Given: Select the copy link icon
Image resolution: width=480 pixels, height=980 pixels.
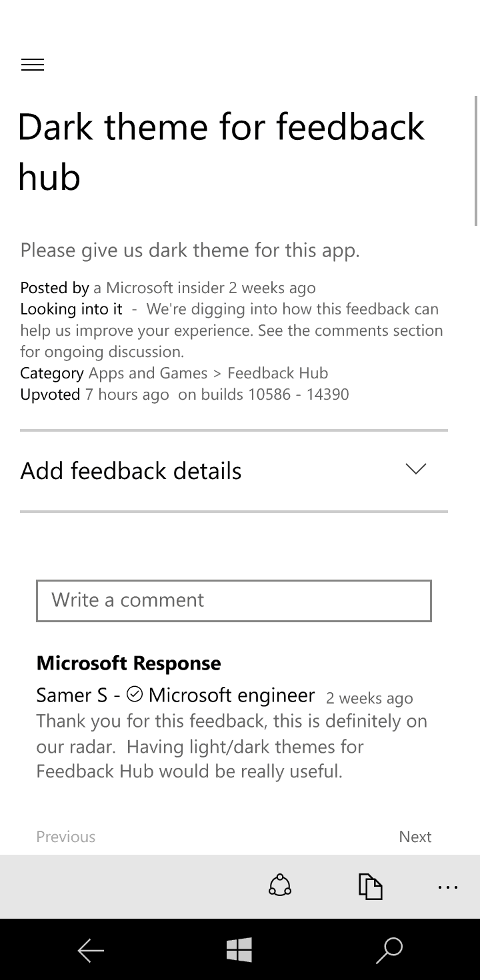Looking at the screenshot, I should 370,886.
